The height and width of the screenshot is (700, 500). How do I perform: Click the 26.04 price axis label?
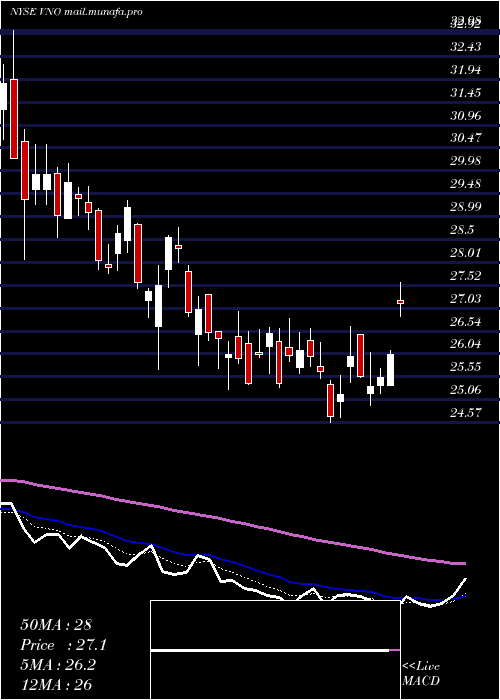[466, 344]
